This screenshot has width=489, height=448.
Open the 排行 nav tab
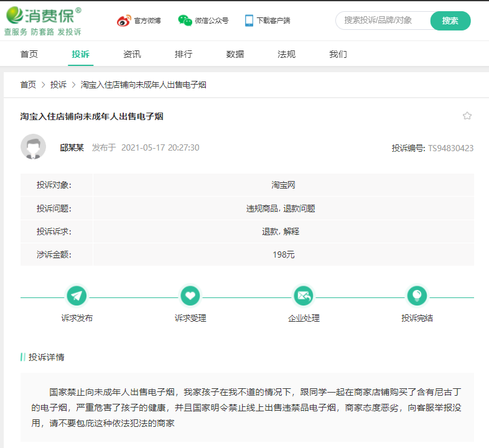tap(184, 54)
